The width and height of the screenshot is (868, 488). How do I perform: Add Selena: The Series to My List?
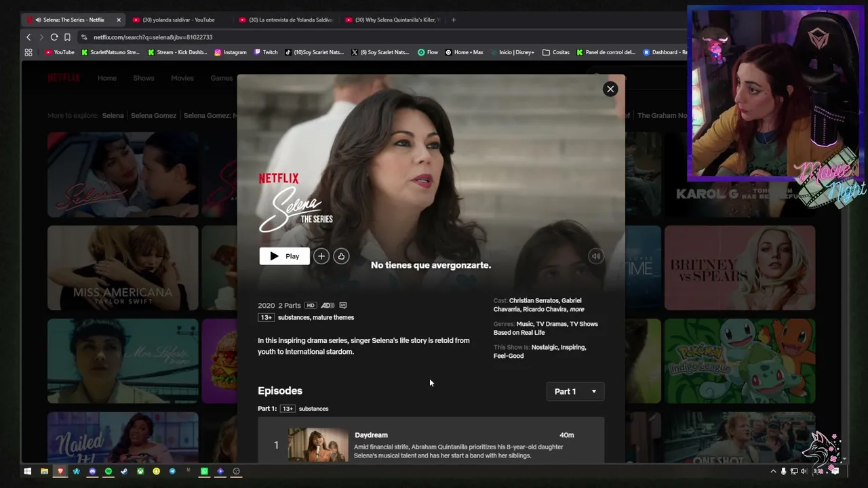321,256
